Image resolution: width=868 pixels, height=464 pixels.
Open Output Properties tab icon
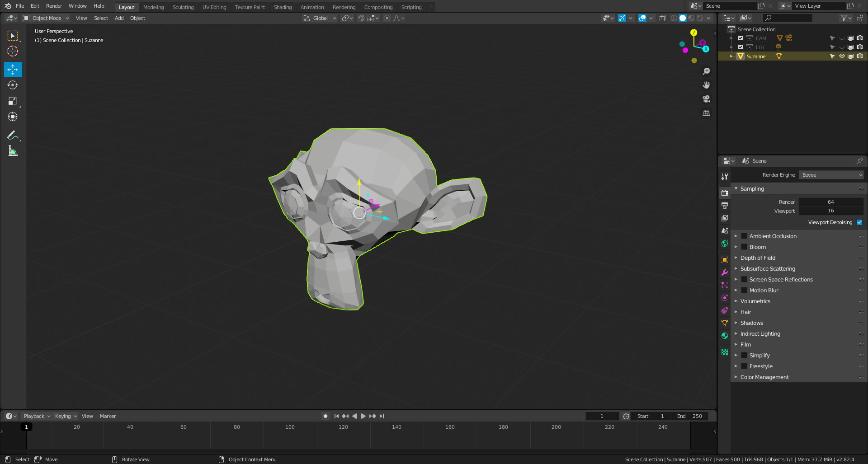tap(725, 206)
